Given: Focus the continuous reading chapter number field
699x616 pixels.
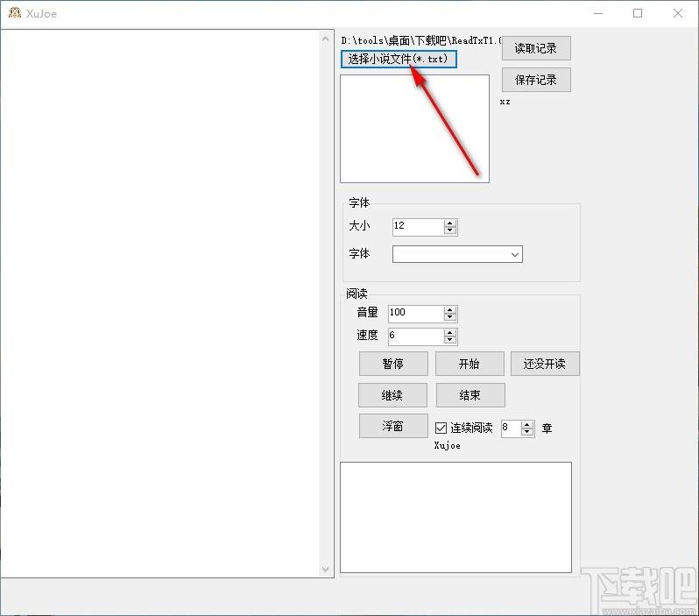Looking at the screenshot, I should click(x=512, y=428).
